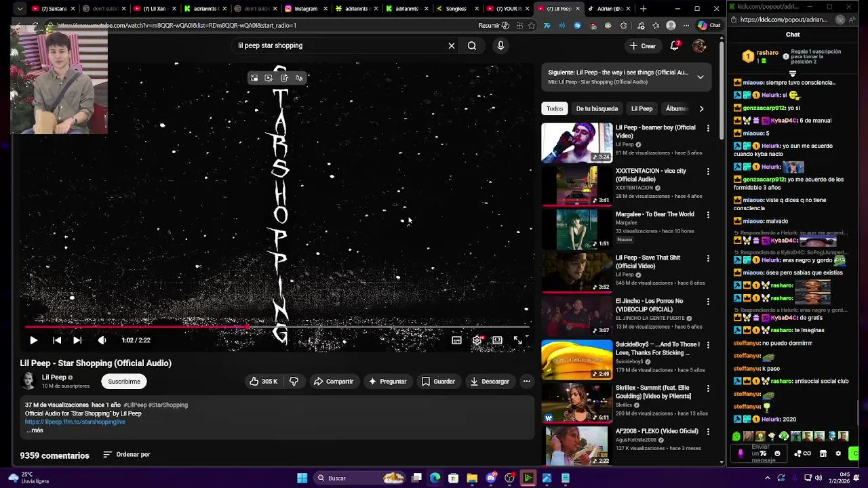868x488 pixels.
Task: Clear the YouTube search box text
Action: point(452,45)
